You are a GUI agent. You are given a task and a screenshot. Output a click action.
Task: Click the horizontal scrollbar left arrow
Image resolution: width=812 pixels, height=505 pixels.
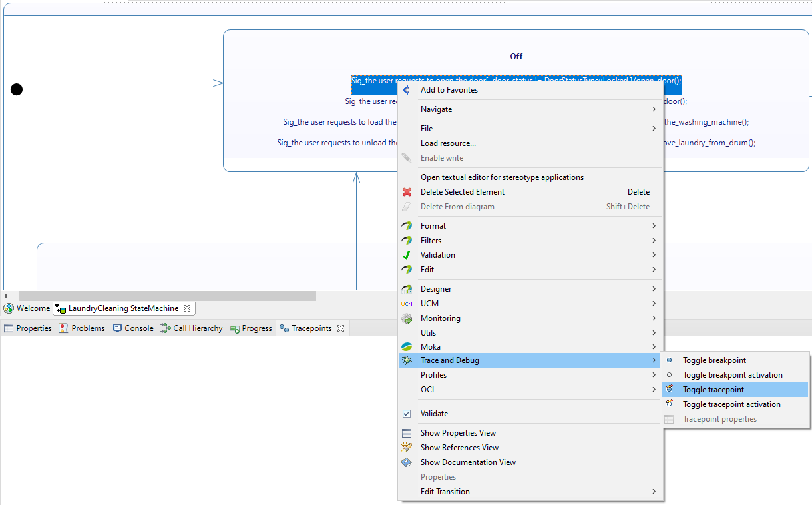tap(6, 296)
